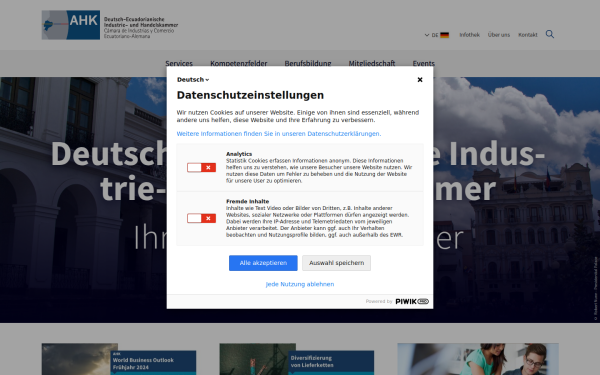Viewport: 600px width, 375px height.
Task: Open the Kompetenzfelder menu
Action: 238,64
